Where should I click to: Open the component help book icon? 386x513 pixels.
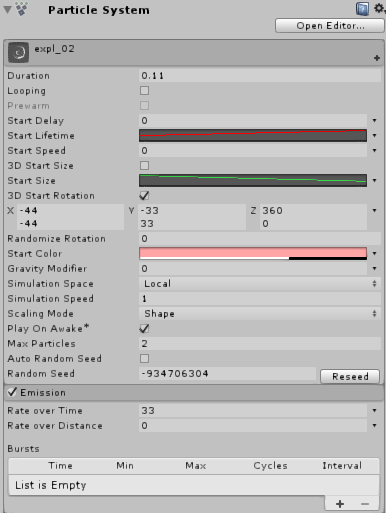[x=362, y=9]
